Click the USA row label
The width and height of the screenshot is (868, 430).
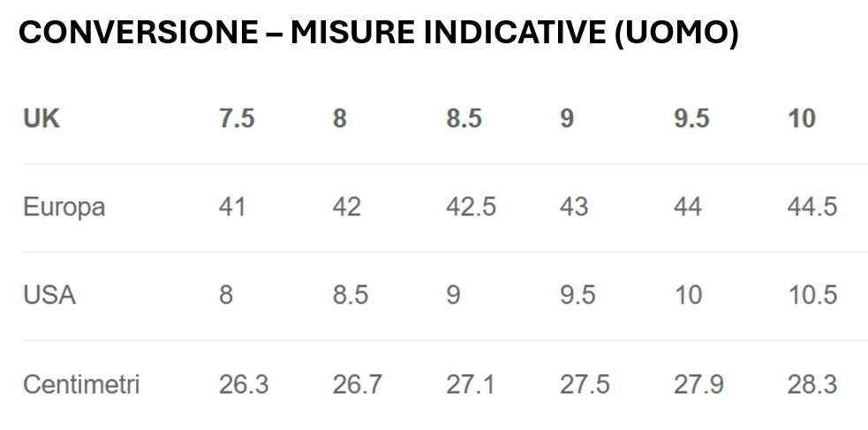click(x=49, y=295)
